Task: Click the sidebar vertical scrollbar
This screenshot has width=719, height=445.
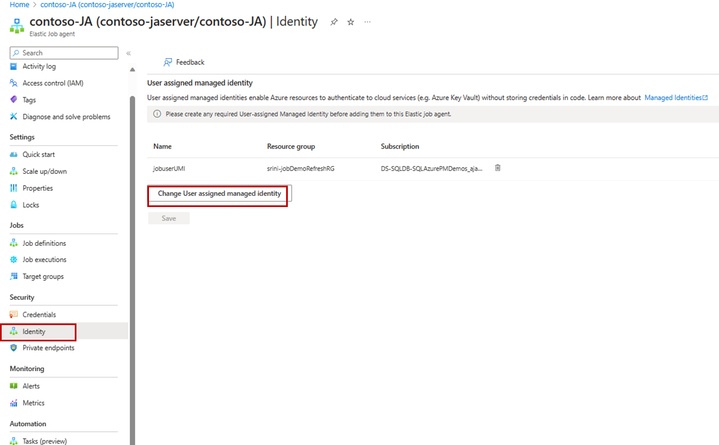Action: point(133,270)
